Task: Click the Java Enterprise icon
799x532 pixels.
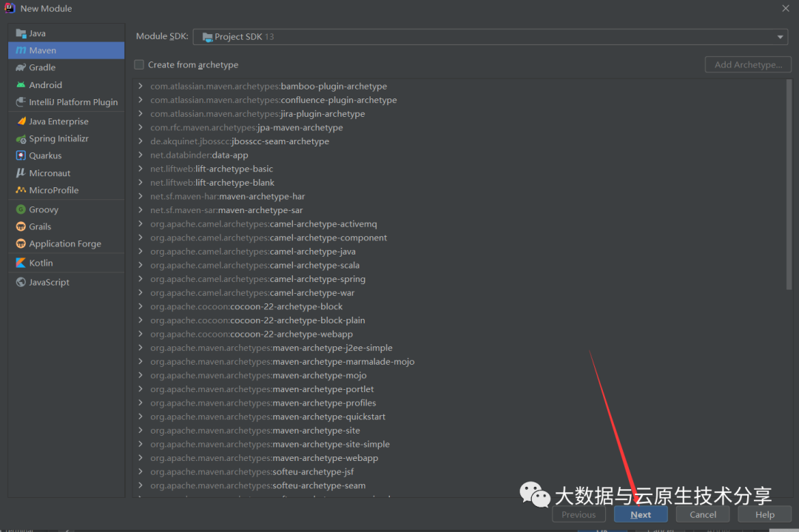Action: 21,121
